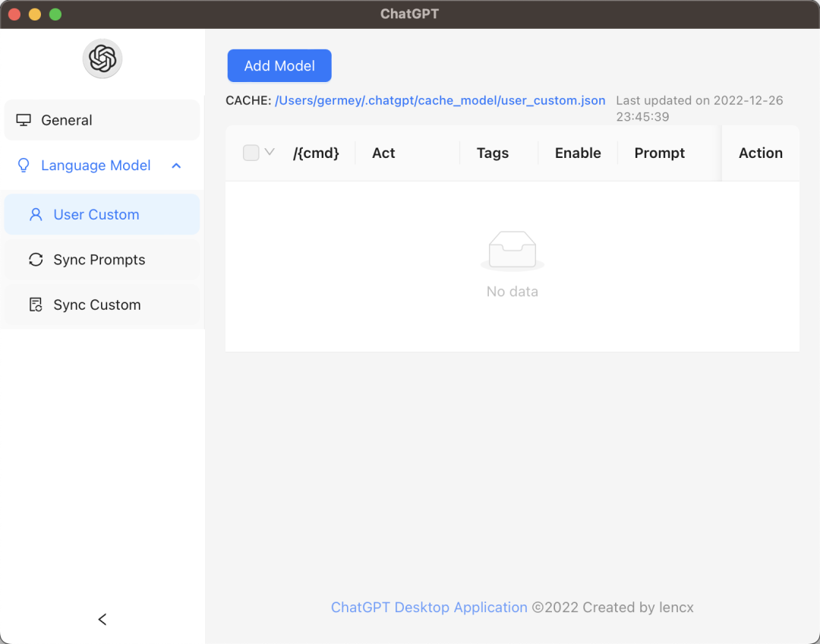Collapse the sidebar with the left arrow

click(x=102, y=620)
